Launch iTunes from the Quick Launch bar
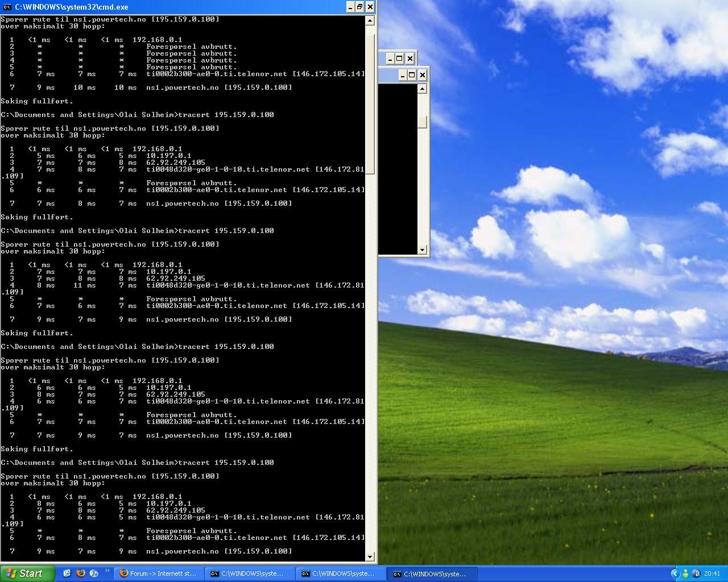The height and width of the screenshot is (582, 728). 94,573
